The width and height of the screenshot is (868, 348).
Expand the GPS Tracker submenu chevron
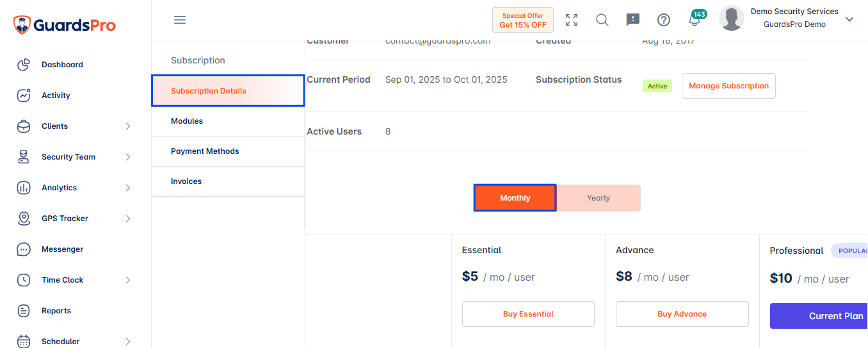click(128, 219)
